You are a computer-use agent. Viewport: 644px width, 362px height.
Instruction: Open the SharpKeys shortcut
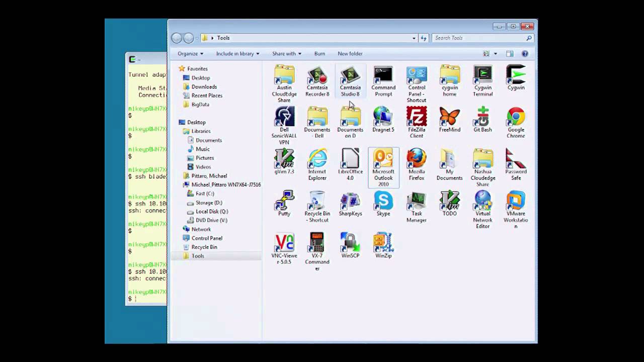[x=350, y=204]
